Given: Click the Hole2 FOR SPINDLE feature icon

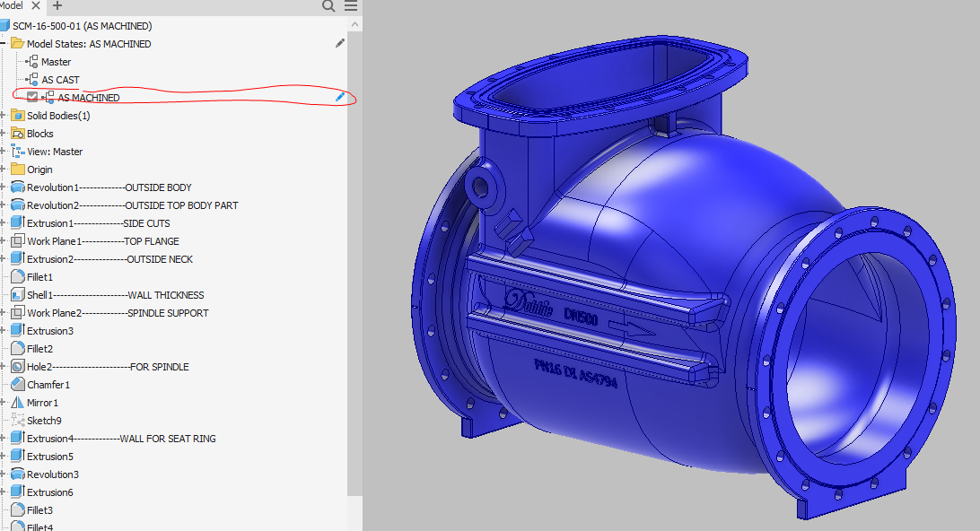Looking at the screenshot, I should click(x=17, y=367).
